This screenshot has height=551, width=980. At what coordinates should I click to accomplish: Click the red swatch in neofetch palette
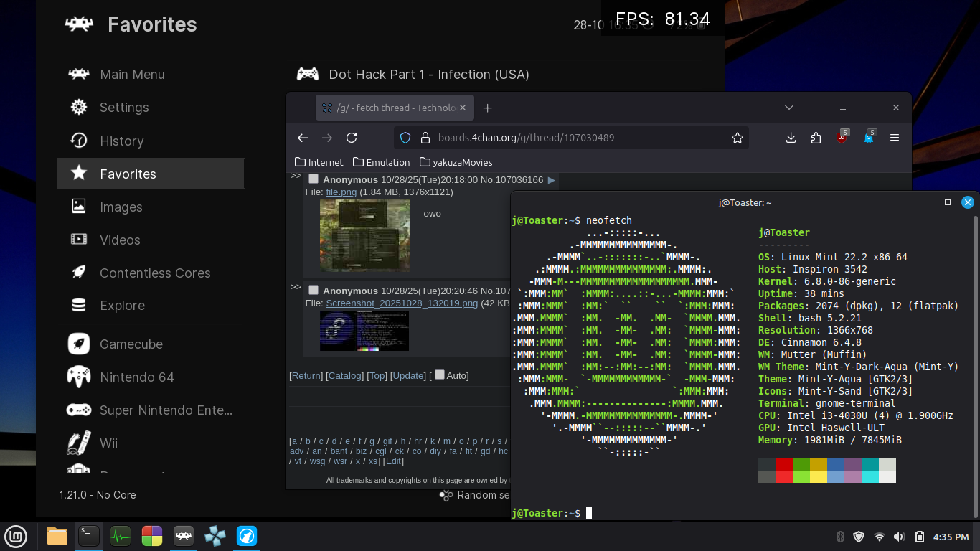[783, 464]
